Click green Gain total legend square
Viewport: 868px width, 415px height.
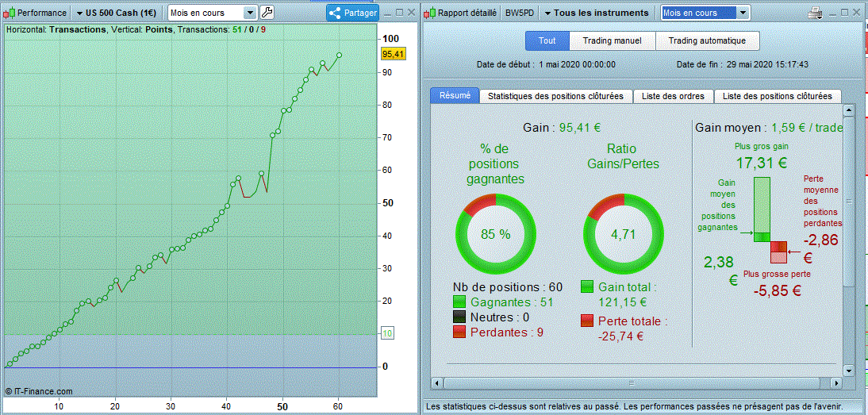tap(587, 286)
